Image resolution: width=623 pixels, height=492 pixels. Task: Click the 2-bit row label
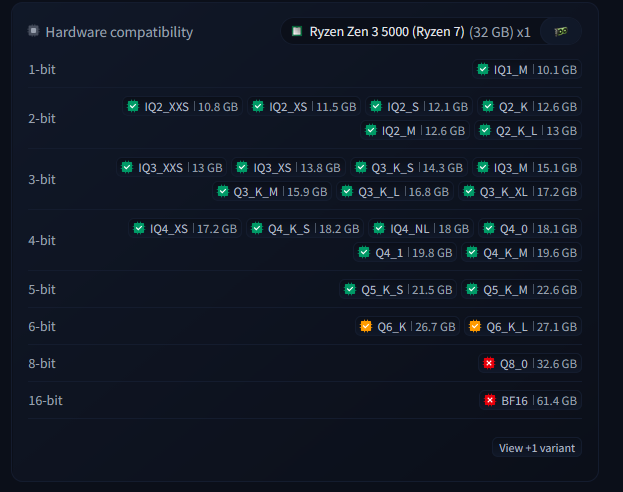[42, 118]
